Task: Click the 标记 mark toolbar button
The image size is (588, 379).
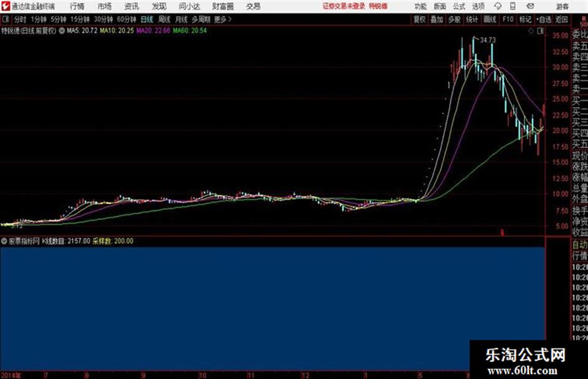Action: (525, 19)
